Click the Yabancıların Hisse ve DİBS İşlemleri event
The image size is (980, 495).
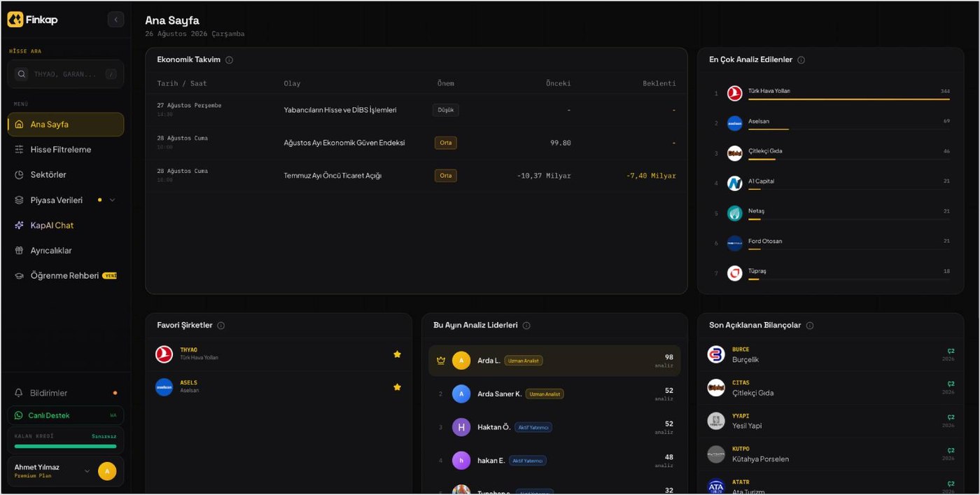340,110
